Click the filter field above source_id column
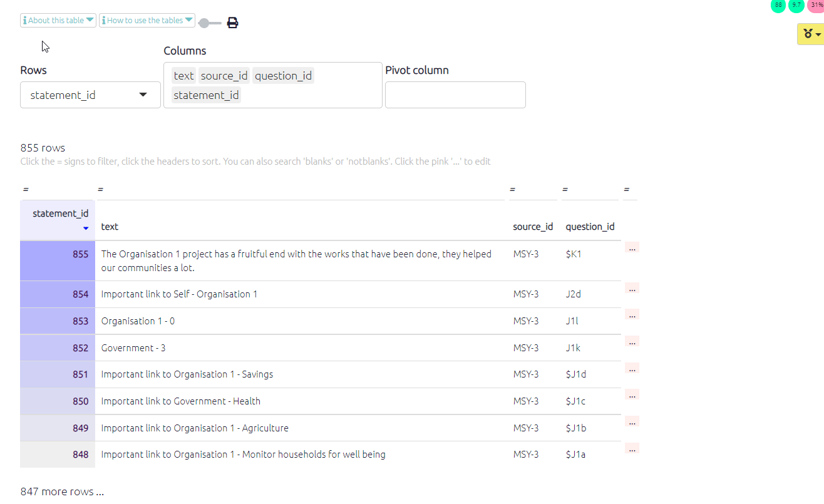Viewport: 824px width, 504px height. (x=532, y=190)
